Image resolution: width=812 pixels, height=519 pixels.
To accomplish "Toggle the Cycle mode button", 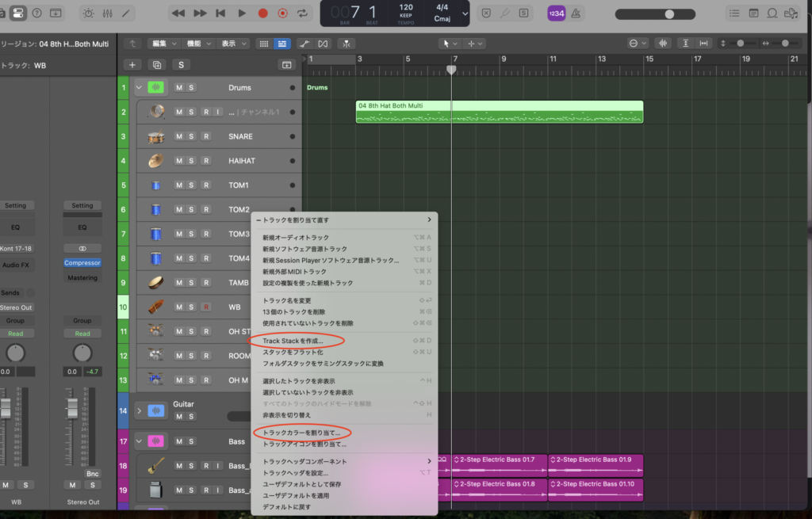I will point(303,13).
